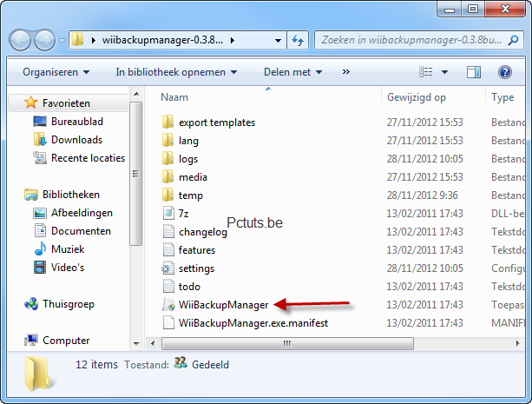Open the recent pages dropdown arrow

[62, 41]
